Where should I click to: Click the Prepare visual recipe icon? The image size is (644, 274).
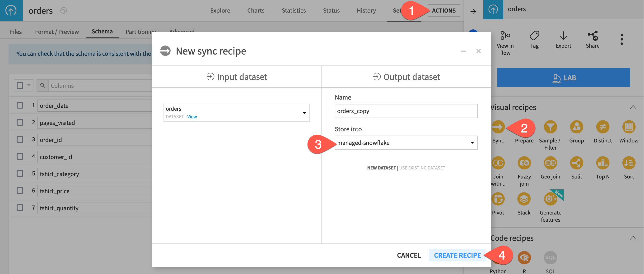tap(524, 127)
